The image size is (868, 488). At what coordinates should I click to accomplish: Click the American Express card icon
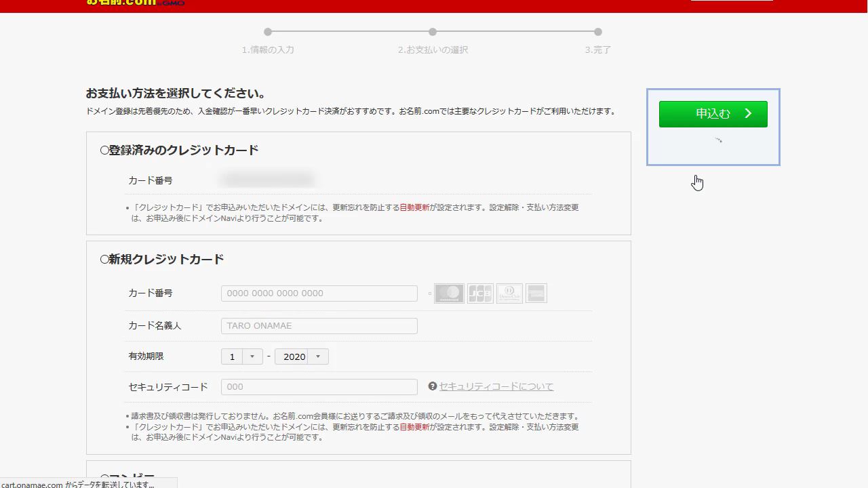[x=536, y=293]
